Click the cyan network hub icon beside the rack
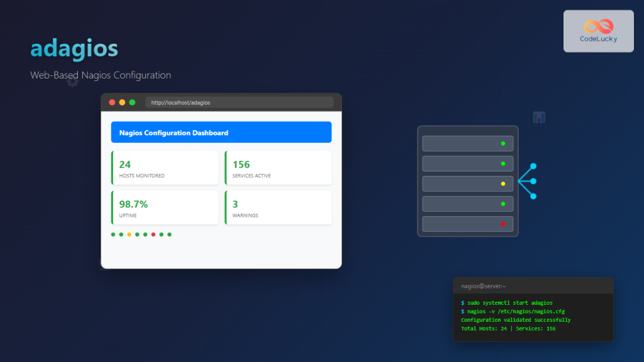644x362 pixels. pyautogui.click(x=528, y=181)
